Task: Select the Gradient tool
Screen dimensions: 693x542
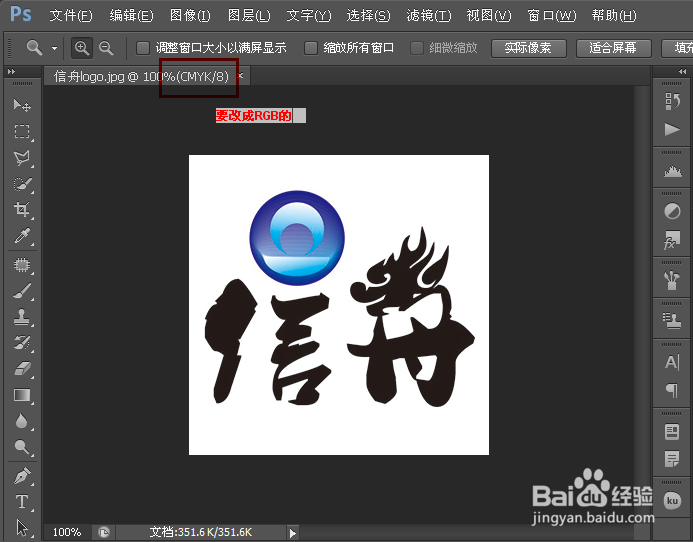Action: coord(22,395)
